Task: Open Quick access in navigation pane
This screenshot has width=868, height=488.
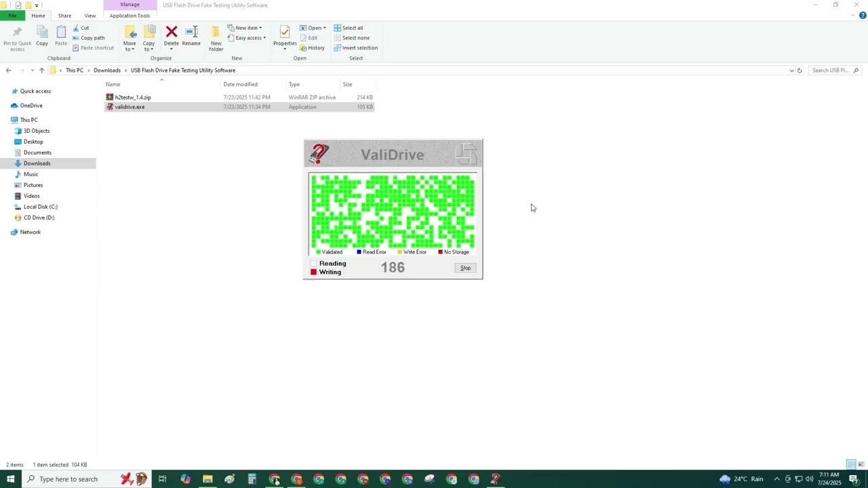Action: coord(35,91)
